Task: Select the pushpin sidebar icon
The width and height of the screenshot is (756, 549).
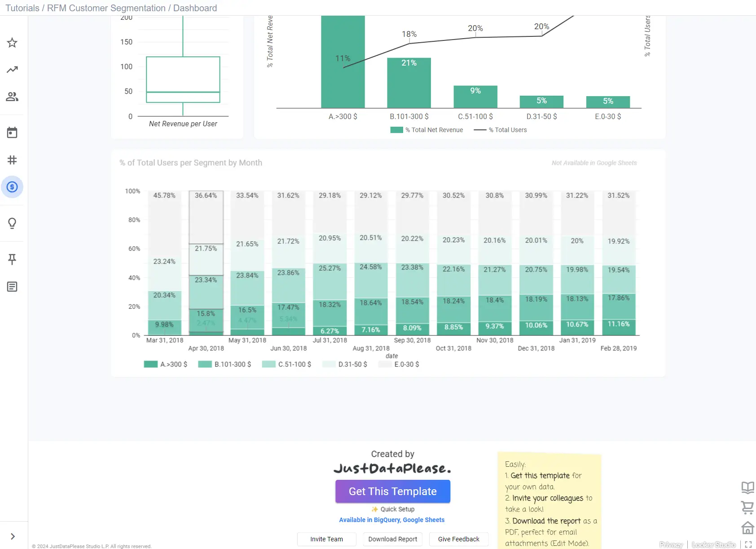Action: (x=12, y=259)
